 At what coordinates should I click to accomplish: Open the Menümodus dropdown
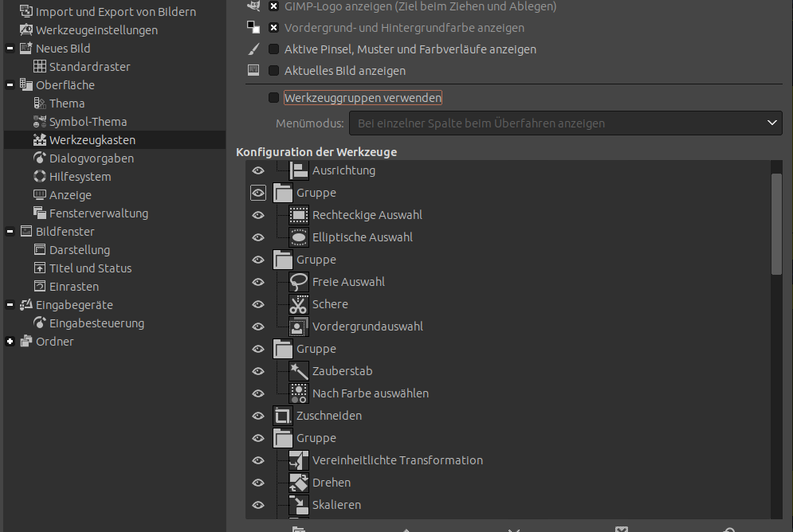[x=565, y=123]
